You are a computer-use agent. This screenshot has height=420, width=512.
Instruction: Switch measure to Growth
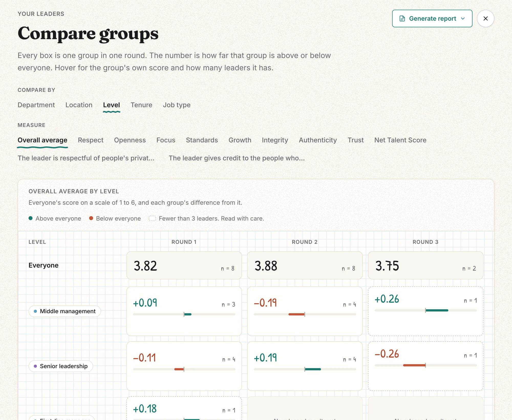coord(240,140)
